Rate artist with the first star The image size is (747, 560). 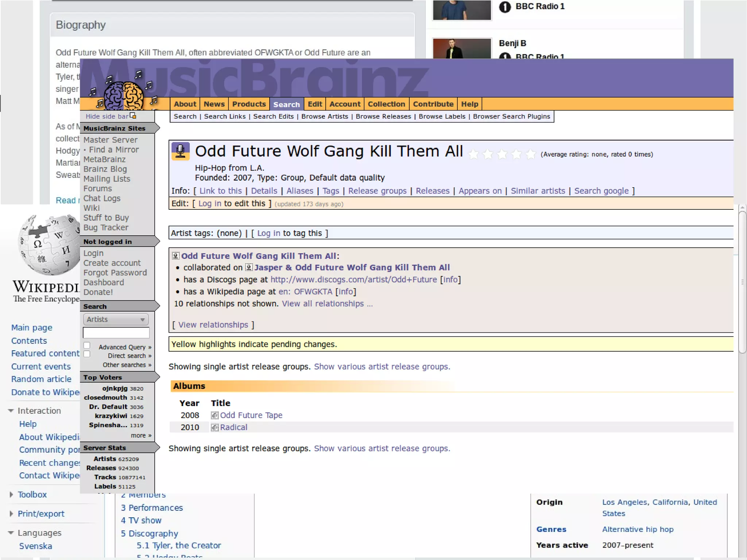pyautogui.click(x=473, y=154)
